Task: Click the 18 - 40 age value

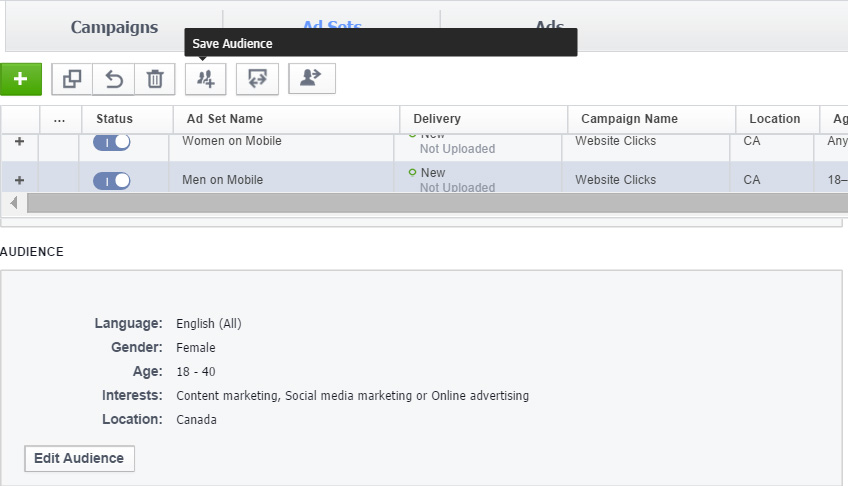Action: [196, 372]
